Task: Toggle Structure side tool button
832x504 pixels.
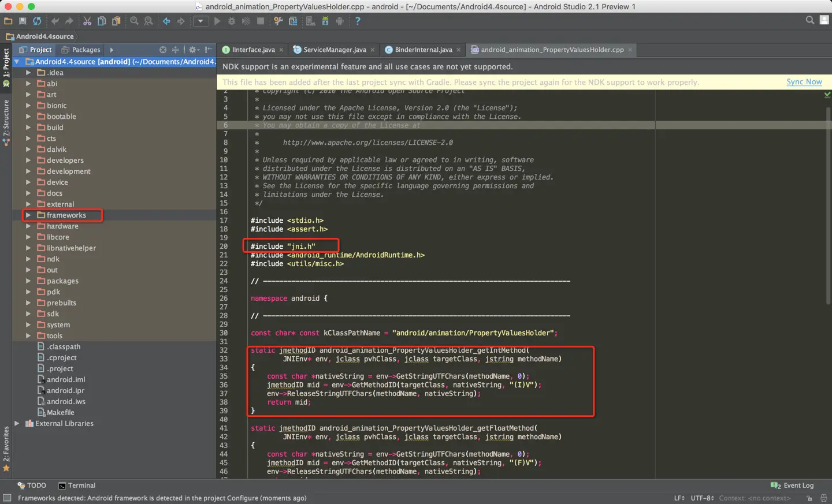Action: pos(6,122)
